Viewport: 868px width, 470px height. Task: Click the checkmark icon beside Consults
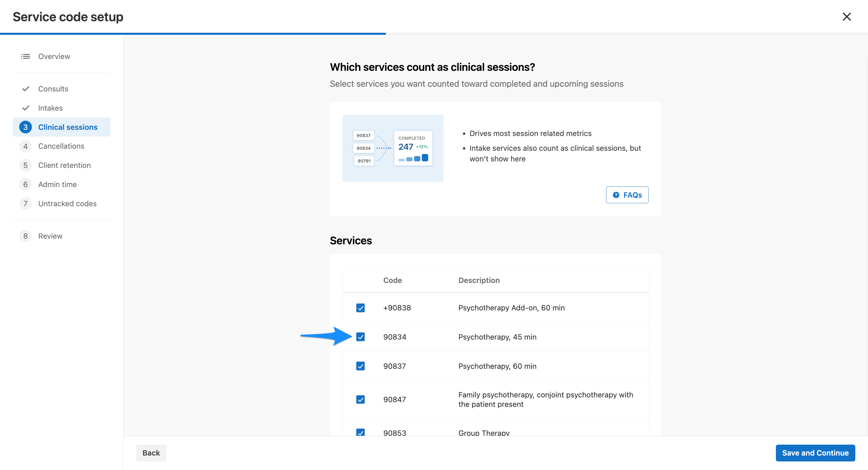click(25, 89)
